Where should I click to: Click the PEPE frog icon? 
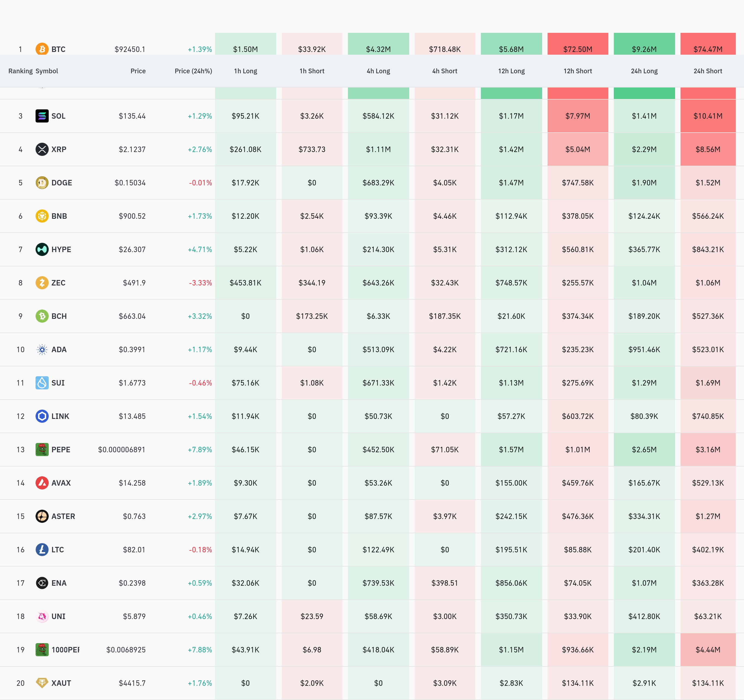(42, 449)
